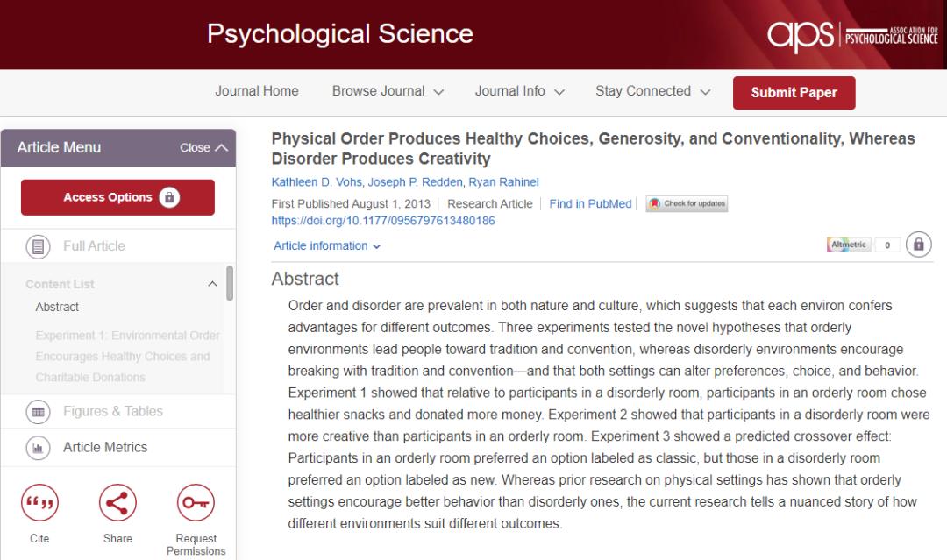Collapse the Content List section

(211, 284)
